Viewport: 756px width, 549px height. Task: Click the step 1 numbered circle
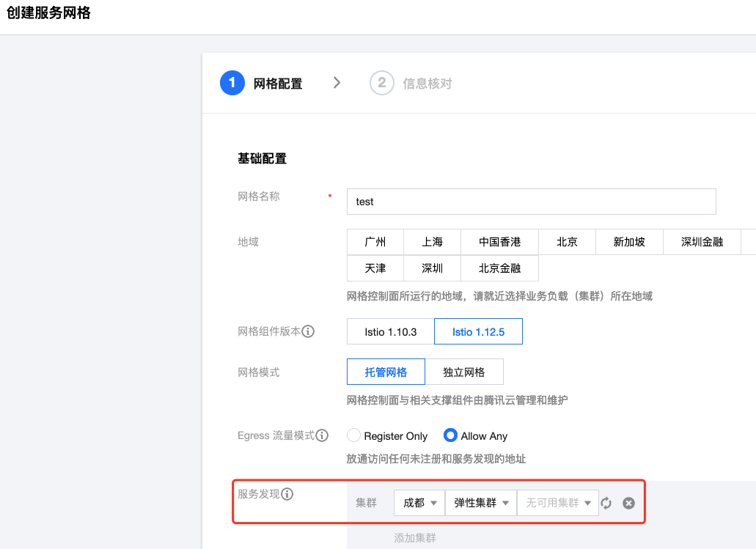(x=232, y=83)
